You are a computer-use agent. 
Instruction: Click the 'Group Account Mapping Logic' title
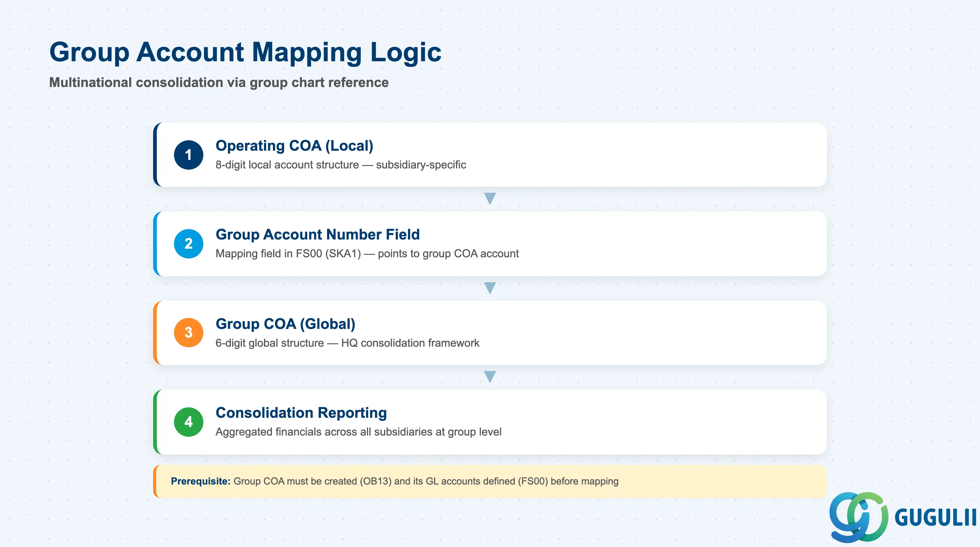[245, 52]
